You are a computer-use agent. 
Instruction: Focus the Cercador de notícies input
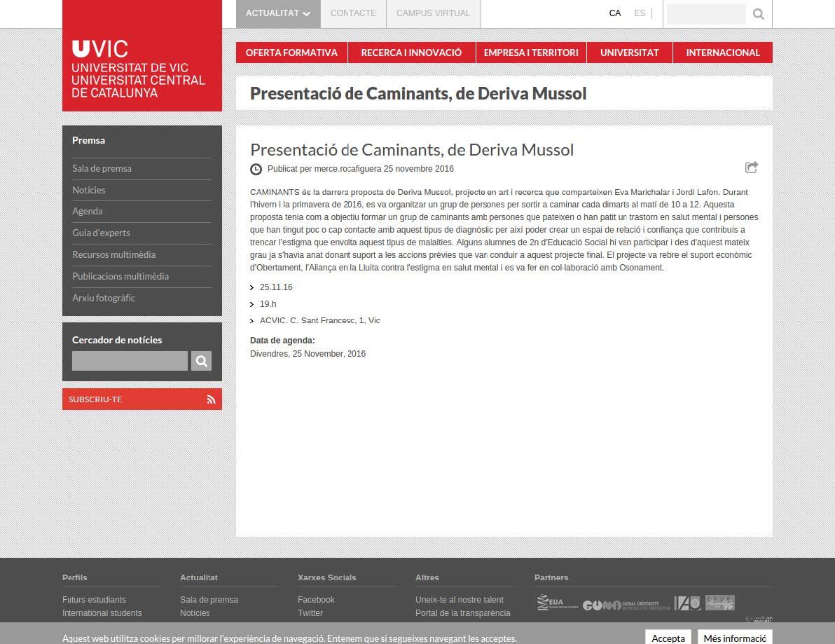tap(130, 361)
